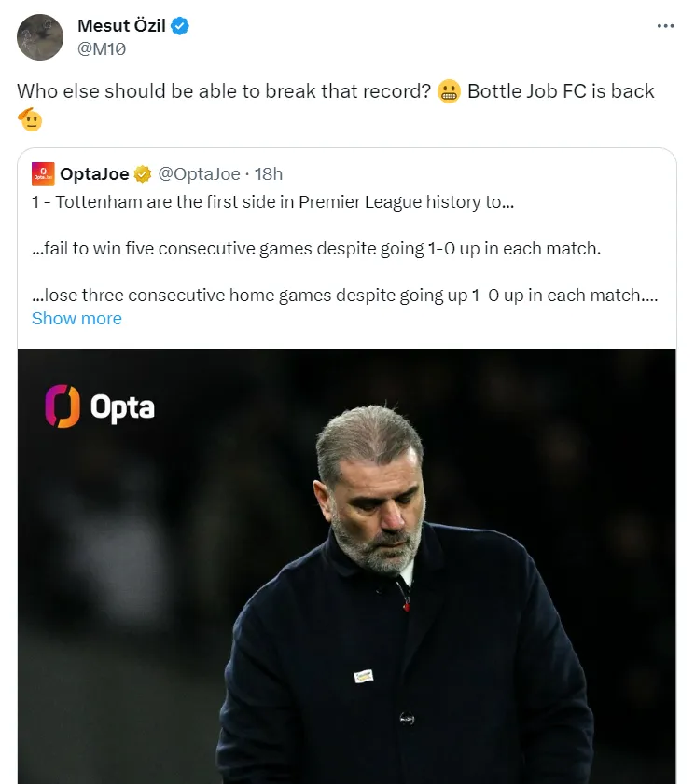This screenshot has height=784, width=695.
Task: Click the OptaJoe logo avatar
Action: pyautogui.click(x=43, y=173)
